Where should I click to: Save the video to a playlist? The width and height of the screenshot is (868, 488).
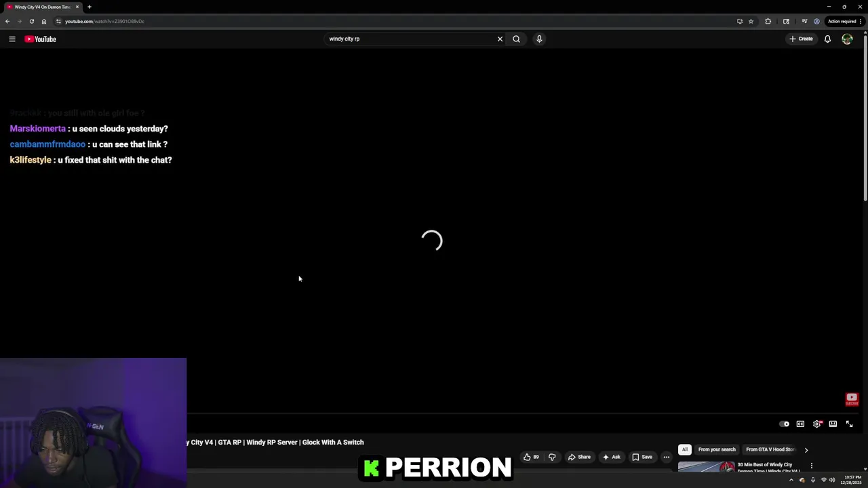[642, 457]
